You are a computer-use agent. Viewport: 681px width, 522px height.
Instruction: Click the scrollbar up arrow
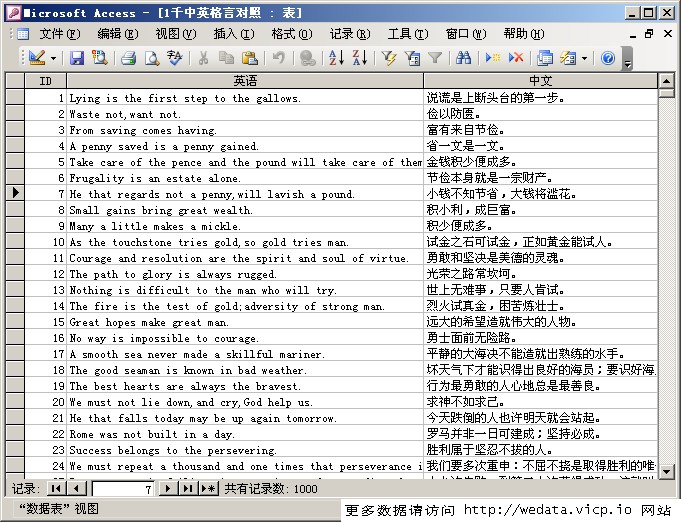point(666,81)
